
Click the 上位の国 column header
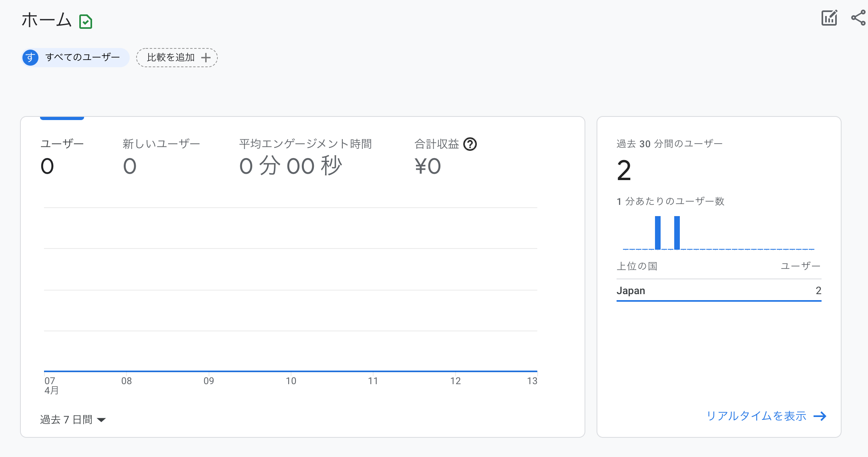tap(637, 266)
